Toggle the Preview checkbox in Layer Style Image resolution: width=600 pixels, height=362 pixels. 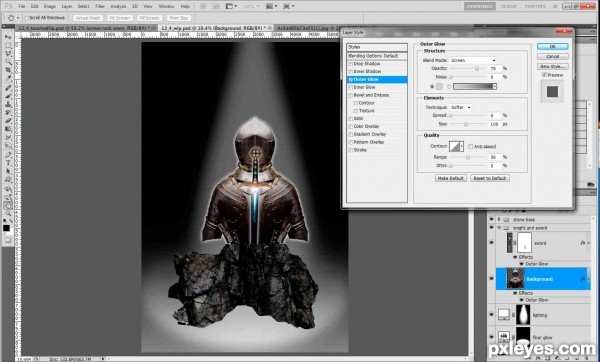[x=544, y=75]
